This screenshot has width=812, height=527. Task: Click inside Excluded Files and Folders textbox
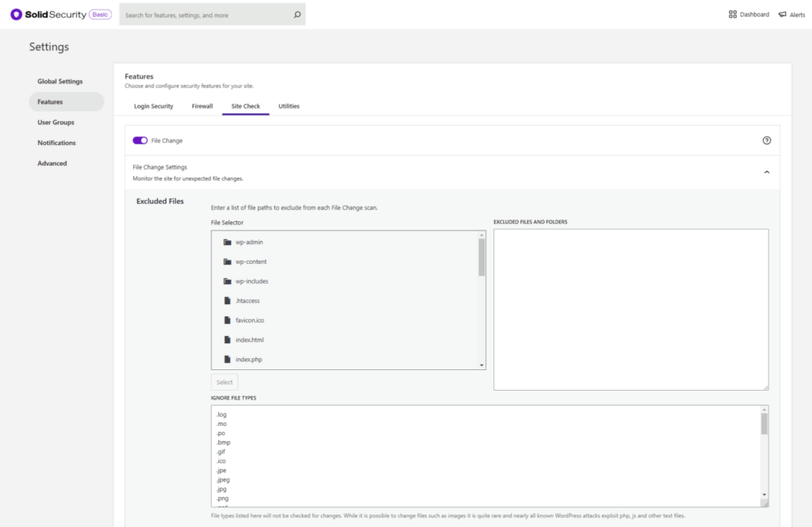click(x=630, y=309)
